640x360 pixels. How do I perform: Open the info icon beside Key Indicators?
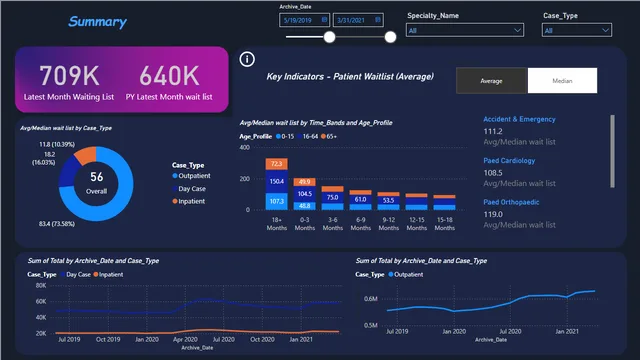click(x=247, y=59)
